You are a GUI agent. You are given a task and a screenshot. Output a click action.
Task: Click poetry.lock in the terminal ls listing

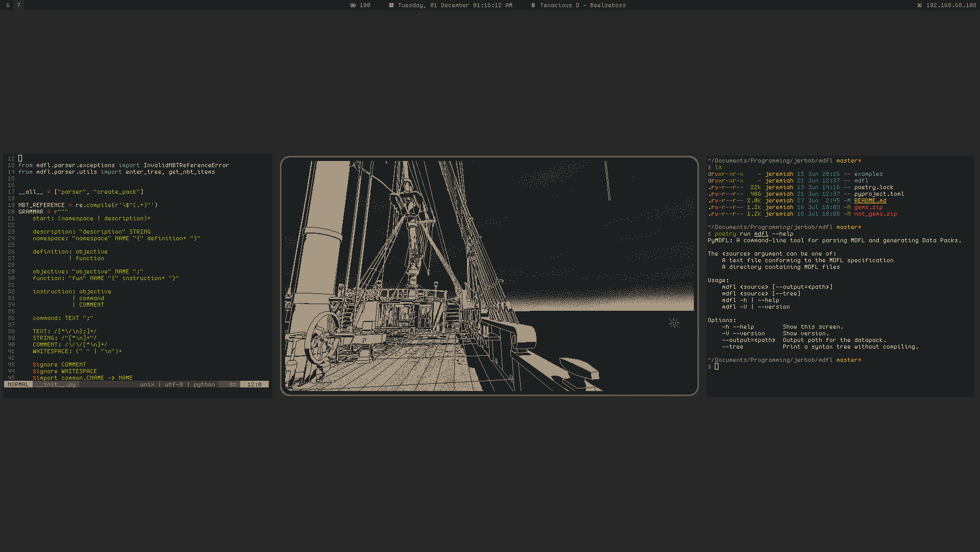874,187
